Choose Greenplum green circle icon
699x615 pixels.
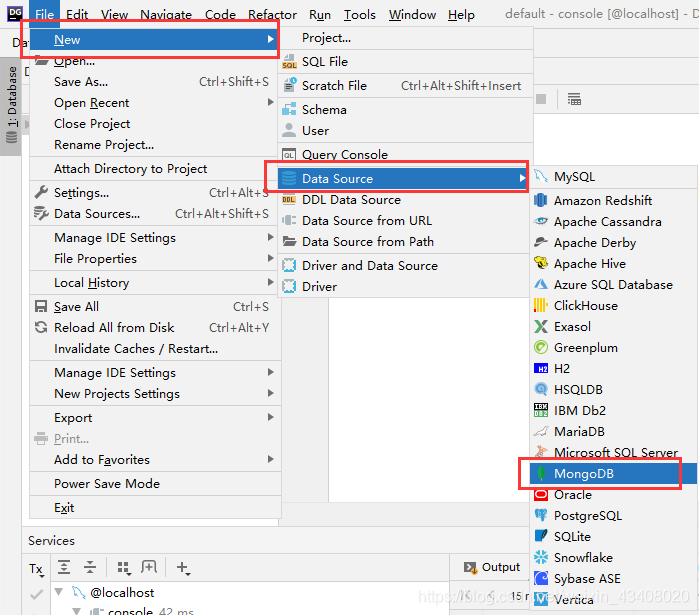click(x=541, y=347)
